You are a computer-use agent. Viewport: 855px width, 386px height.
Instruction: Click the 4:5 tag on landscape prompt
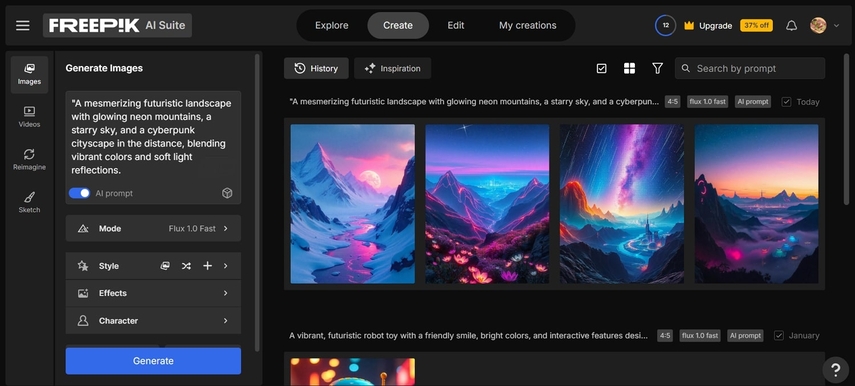(672, 102)
